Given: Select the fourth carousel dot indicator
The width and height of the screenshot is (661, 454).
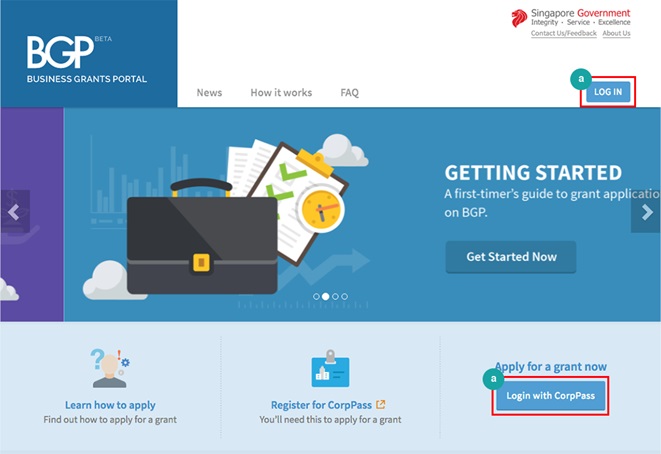Looking at the screenshot, I should pyautogui.click(x=345, y=296).
